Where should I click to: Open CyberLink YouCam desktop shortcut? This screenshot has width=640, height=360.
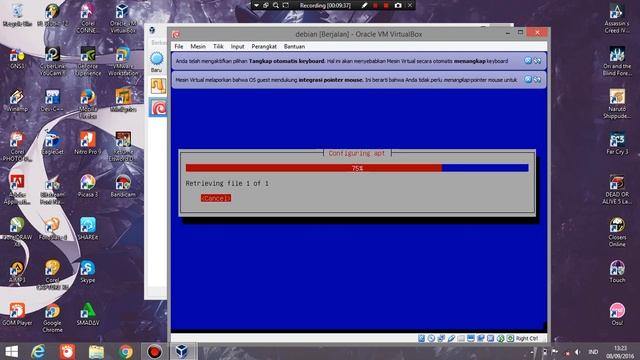coord(52,61)
